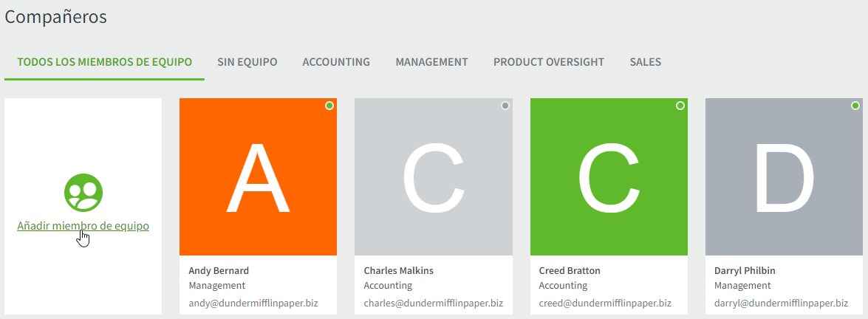The width and height of the screenshot is (868, 319).
Task: Open the Añadir miembro de equipo link
Action: (x=83, y=226)
